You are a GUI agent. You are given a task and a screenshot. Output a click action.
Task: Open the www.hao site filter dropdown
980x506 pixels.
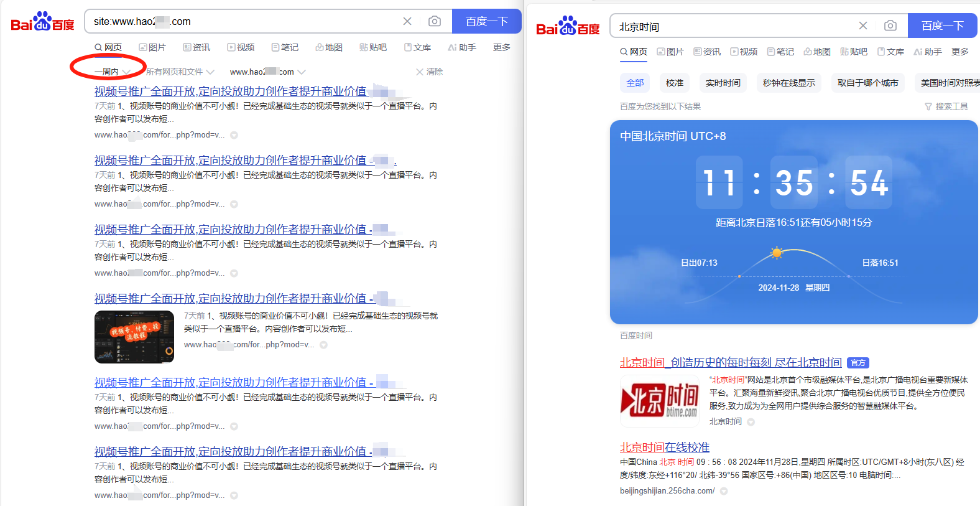pyautogui.click(x=267, y=72)
